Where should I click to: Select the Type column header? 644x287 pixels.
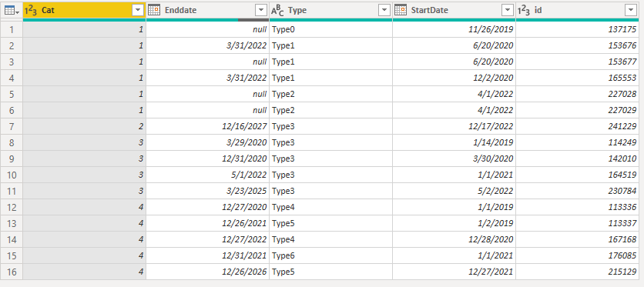(x=330, y=11)
